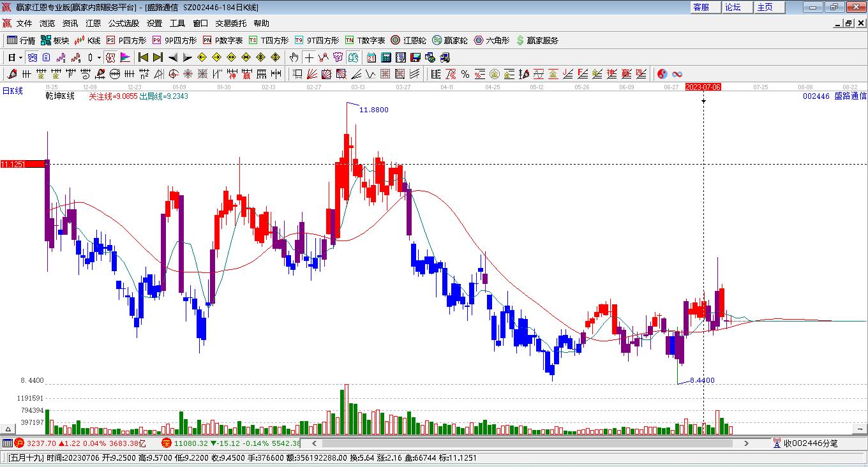Click the 出局线=9.2343 indicator text
The image size is (868, 467).
pyautogui.click(x=163, y=96)
